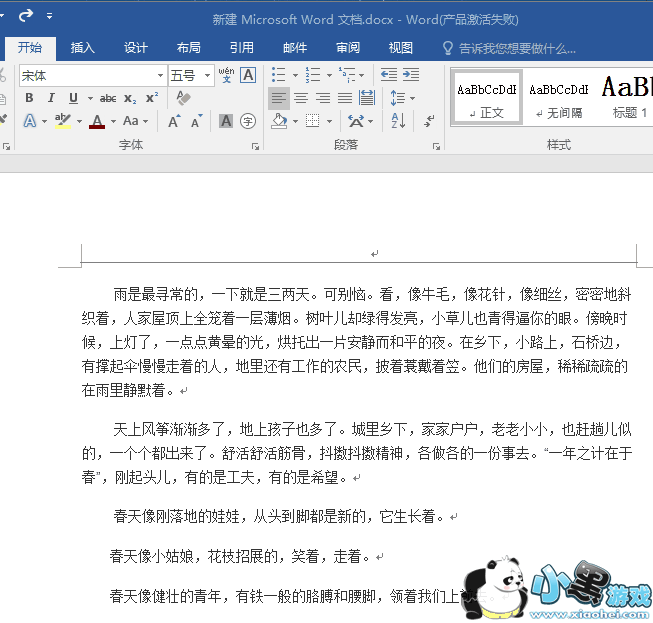Apply the 正文 style
Image resolution: width=653 pixels, height=623 pixels.
pyautogui.click(x=487, y=98)
